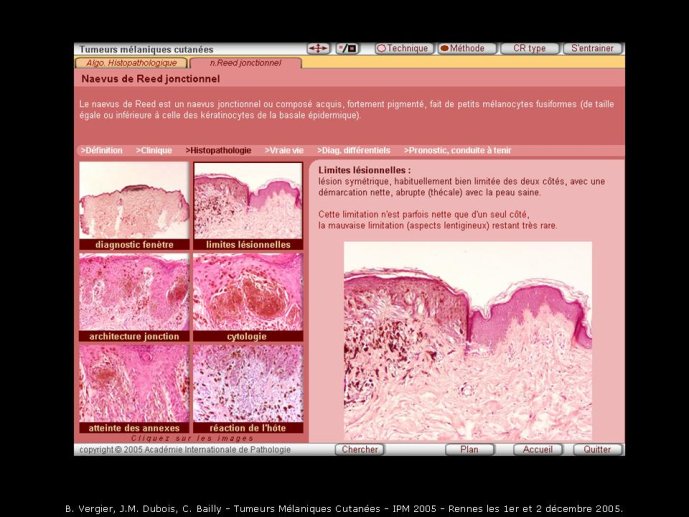The height and width of the screenshot is (517, 689).
Task: Switch to Algo. Histopathologique tab
Action: pyautogui.click(x=131, y=63)
